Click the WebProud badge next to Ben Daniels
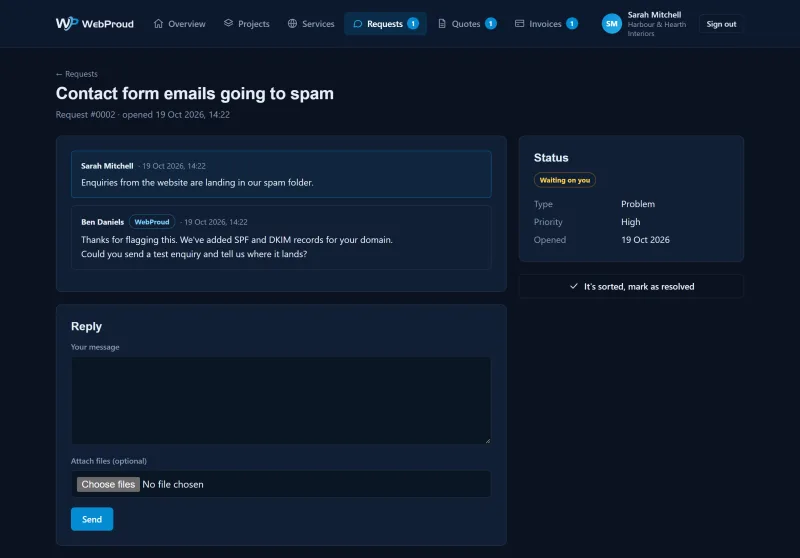Screen dimensions: 800x558 (152, 222)
